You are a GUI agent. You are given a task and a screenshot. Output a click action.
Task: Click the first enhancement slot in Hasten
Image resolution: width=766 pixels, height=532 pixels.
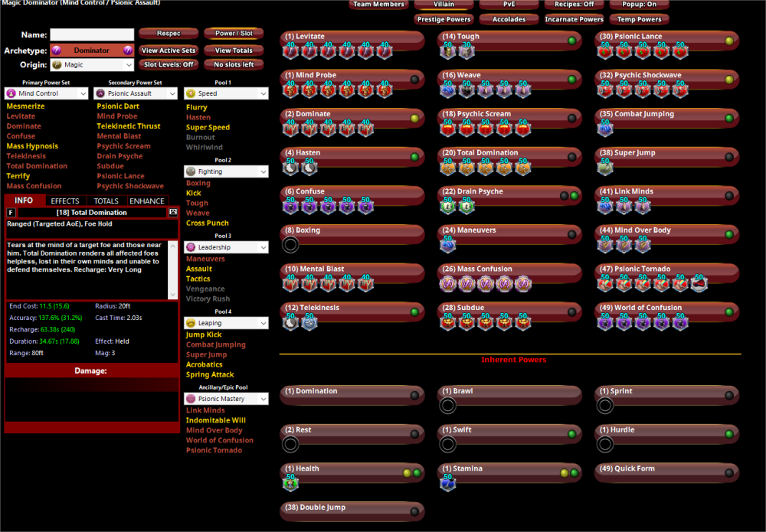coord(290,168)
